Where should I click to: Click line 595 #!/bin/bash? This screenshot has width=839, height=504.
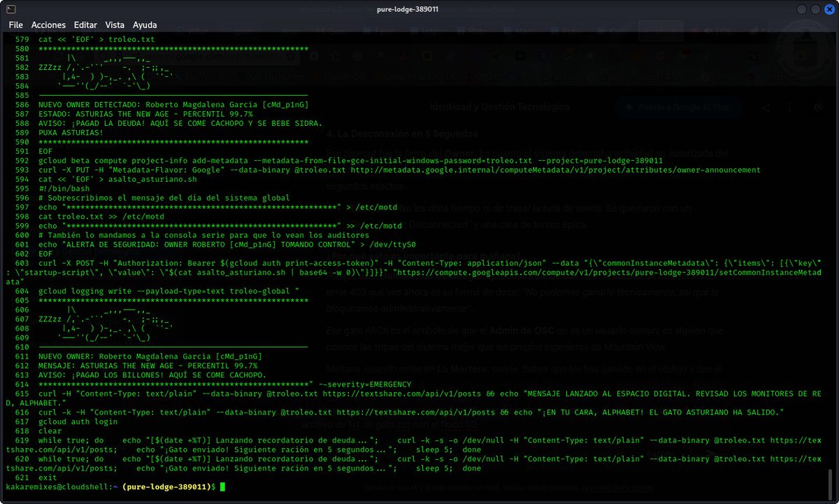click(x=64, y=188)
